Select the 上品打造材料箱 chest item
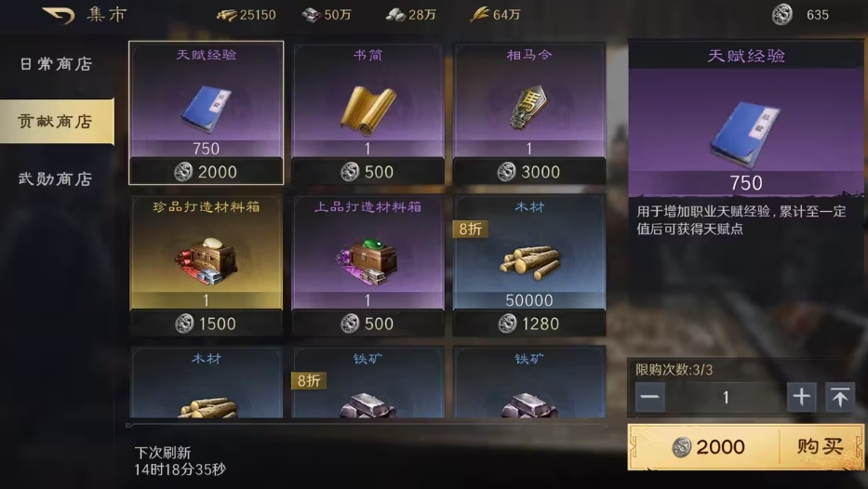The height and width of the screenshot is (489, 868). (x=367, y=265)
